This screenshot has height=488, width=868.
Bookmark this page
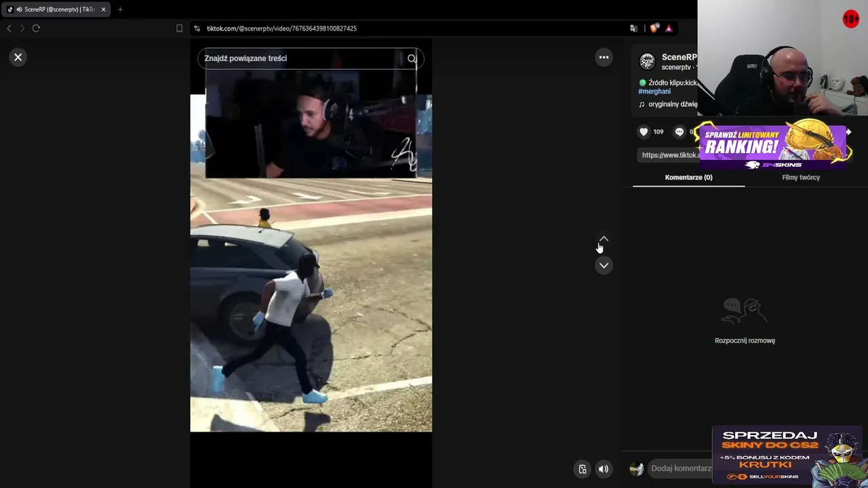tap(179, 28)
